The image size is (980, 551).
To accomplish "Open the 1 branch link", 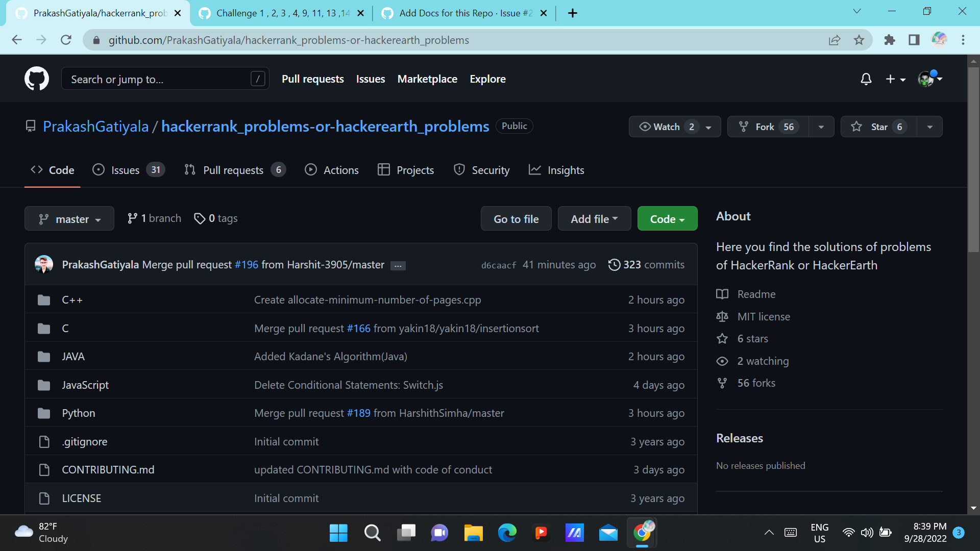I will (154, 218).
